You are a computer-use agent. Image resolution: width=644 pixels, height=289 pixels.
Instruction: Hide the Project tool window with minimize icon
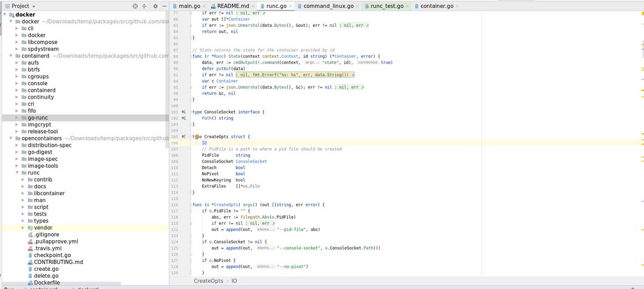165,6
